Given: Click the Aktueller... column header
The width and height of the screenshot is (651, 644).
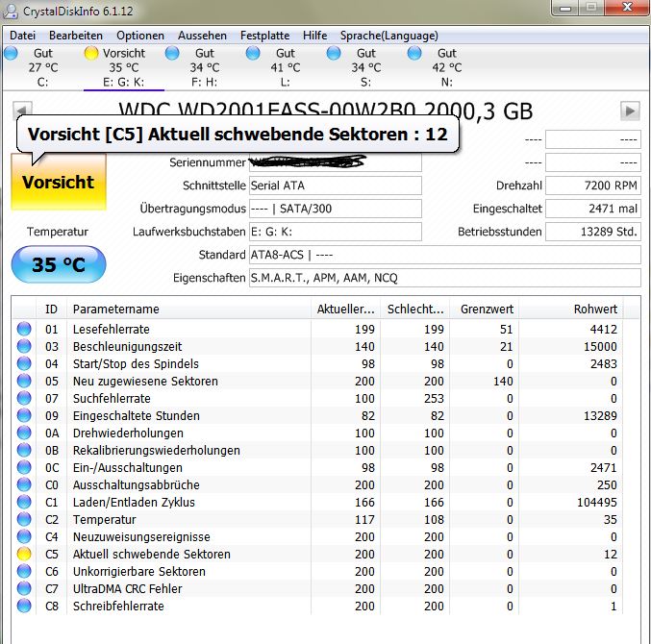Looking at the screenshot, I should tap(345, 310).
